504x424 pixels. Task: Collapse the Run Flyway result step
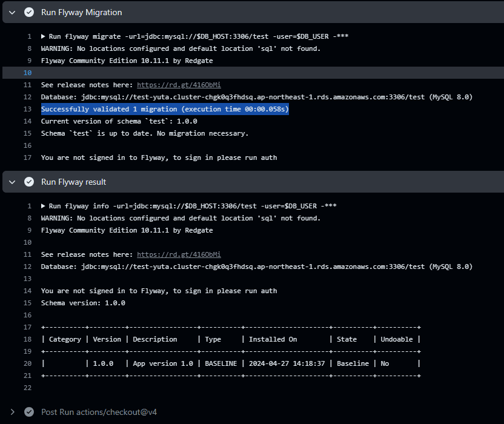(12, 182)
